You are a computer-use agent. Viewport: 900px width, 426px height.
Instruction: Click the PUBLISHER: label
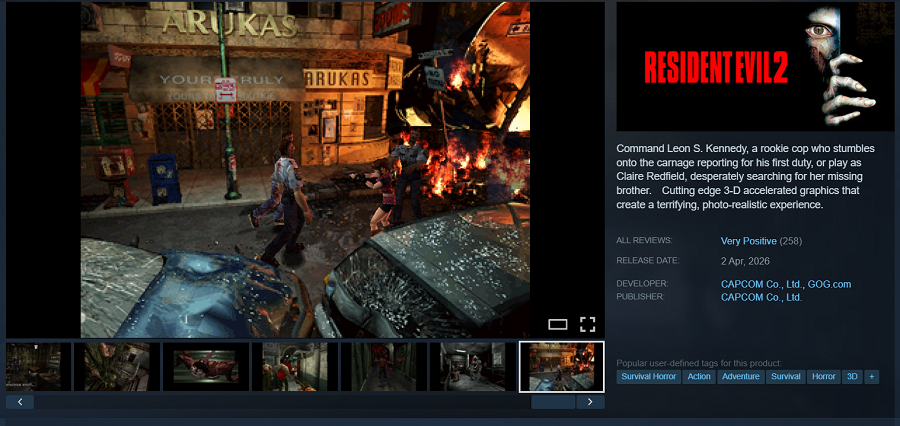point(640,297)
